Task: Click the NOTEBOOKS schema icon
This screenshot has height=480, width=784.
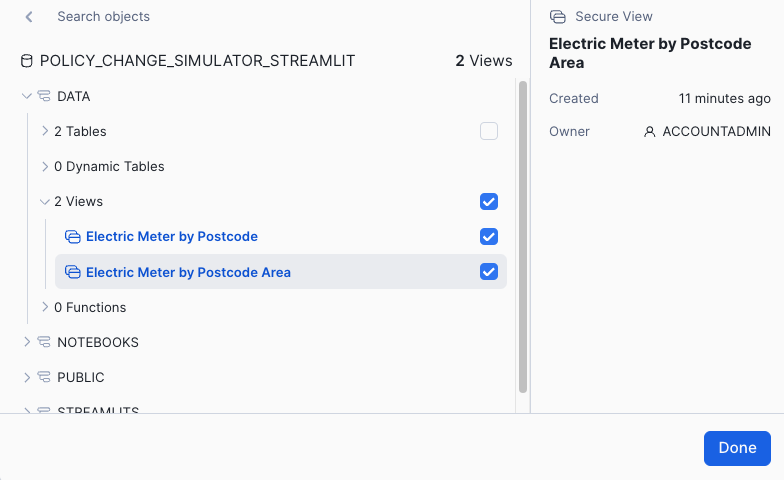Action: tap(44, 342)
